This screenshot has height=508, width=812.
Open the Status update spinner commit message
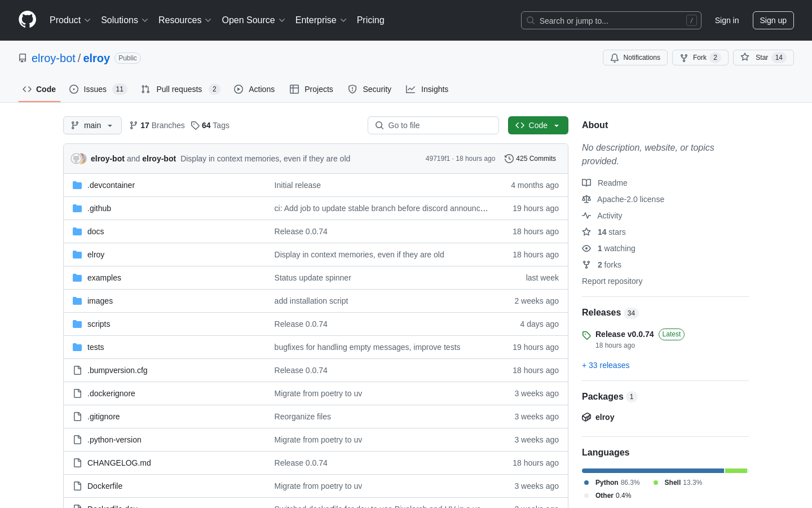coord(312,278)
